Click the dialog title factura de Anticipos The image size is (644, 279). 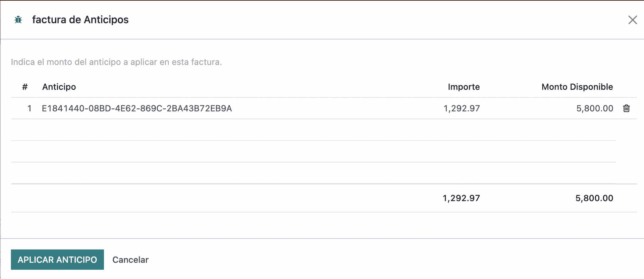[x=80, y=20]
